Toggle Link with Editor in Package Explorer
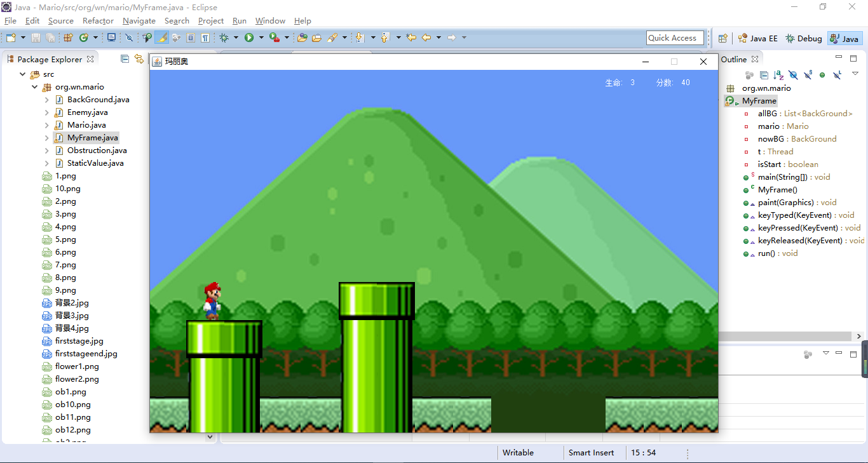This screenshot has height=463, width=868. pyautogui.click(x=139, y=59)
